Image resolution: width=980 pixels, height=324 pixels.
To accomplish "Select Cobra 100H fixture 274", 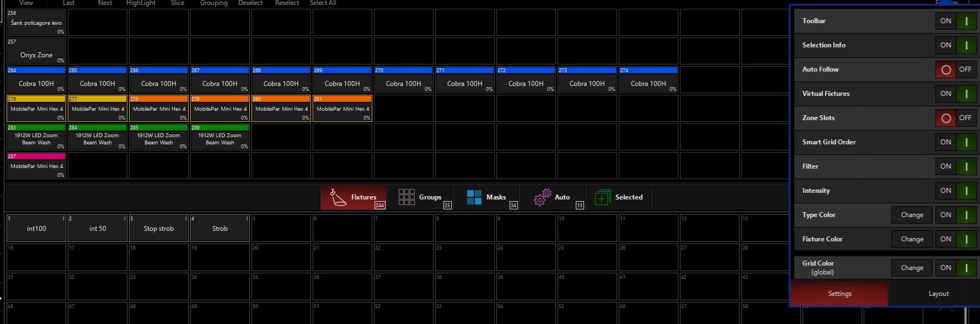I will click(649, 79).
